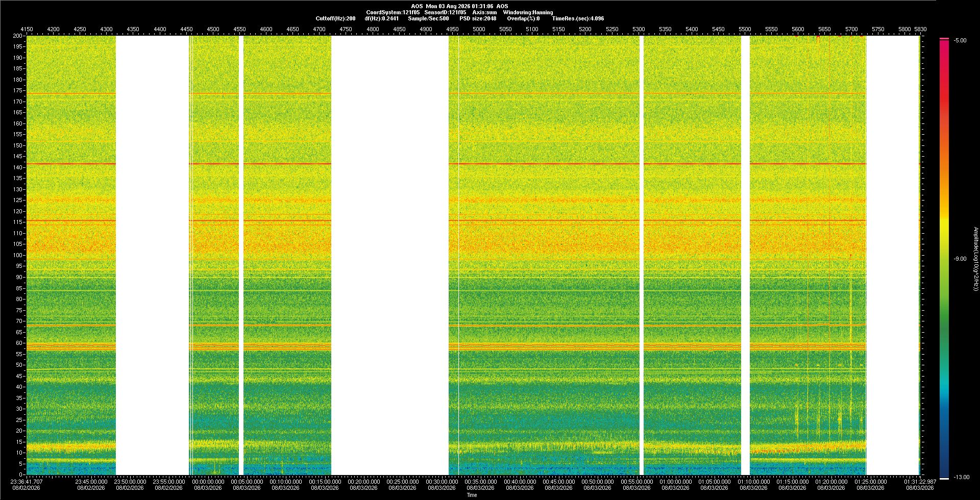Click the PSD size:2048 text
The width and height of the screenshot is (980, 500).
[x=478, y=18]
